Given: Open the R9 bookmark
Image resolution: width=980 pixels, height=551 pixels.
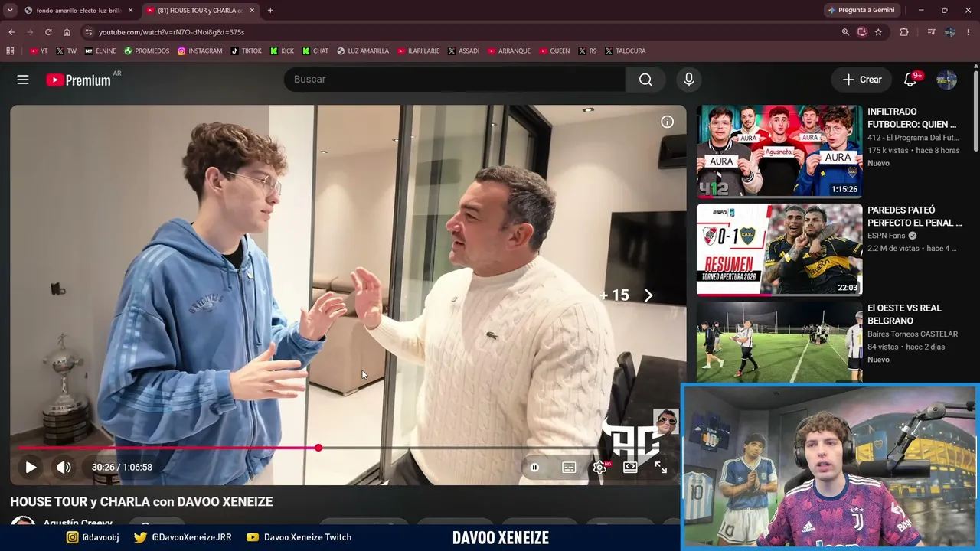Looking at the screenshot, I should pyautogui.click(x=588, y=51).
